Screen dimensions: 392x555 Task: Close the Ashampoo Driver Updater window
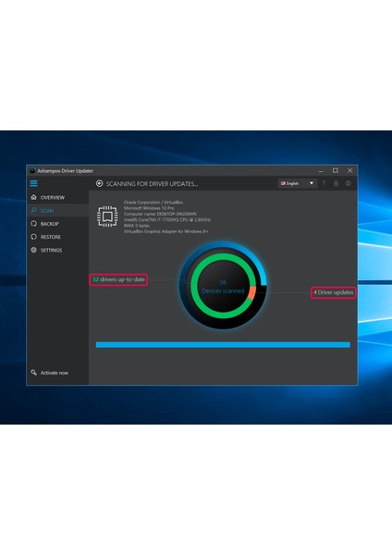click(349, 170)
